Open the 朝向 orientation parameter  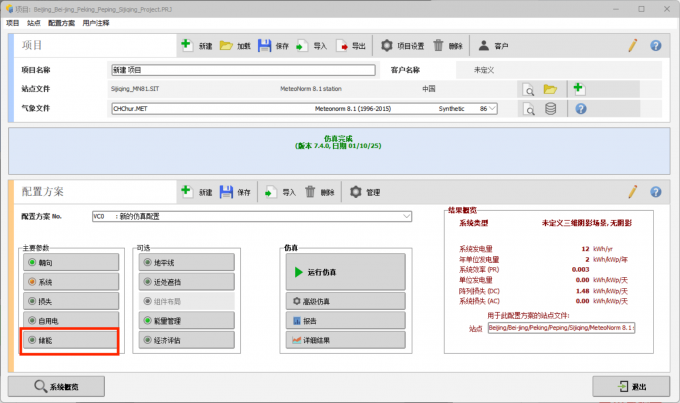[x=71, y=262]
